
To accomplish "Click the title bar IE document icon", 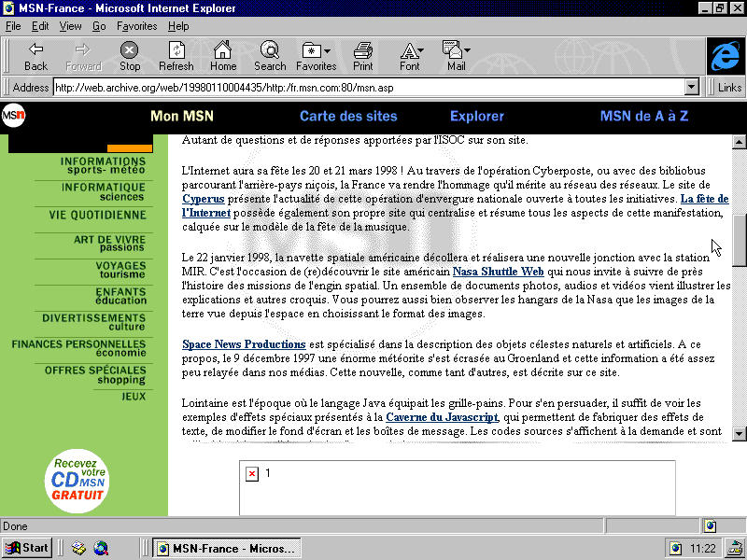I will click(8, 8).
